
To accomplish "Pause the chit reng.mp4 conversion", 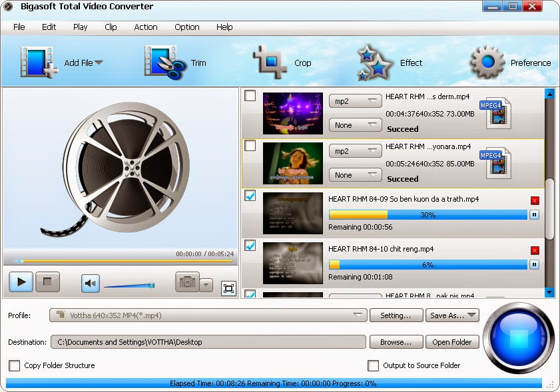I will [x=534, y=264].
